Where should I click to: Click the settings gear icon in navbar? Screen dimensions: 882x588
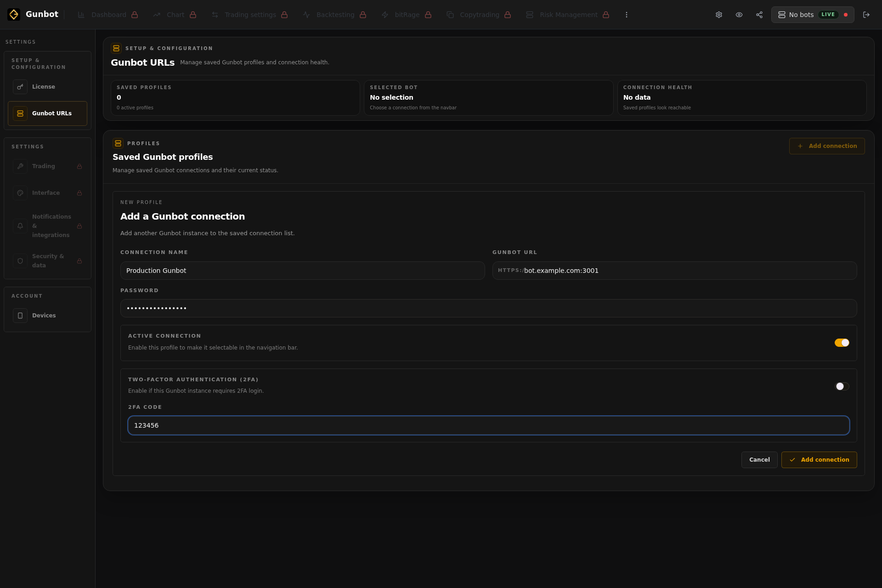pyautogui.click(x=719, y=15)
